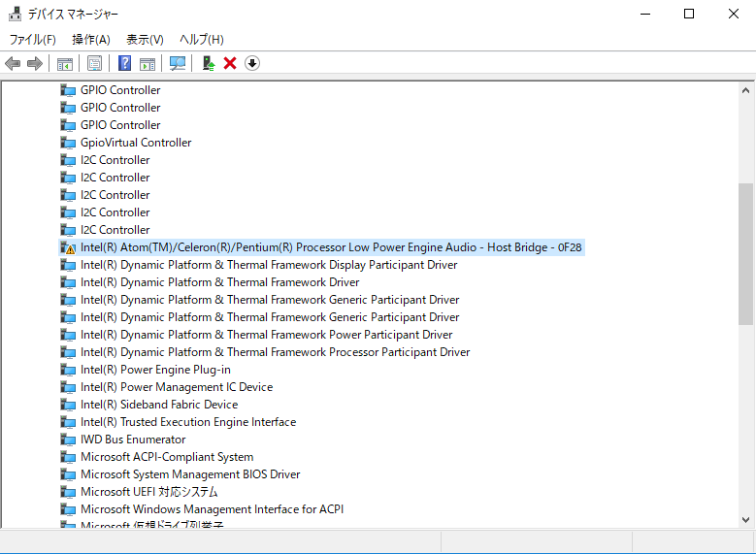Open the 操作(A) menu
Image resolution: width=756 pixels, height=554 pixels.
tap(91, 39)
